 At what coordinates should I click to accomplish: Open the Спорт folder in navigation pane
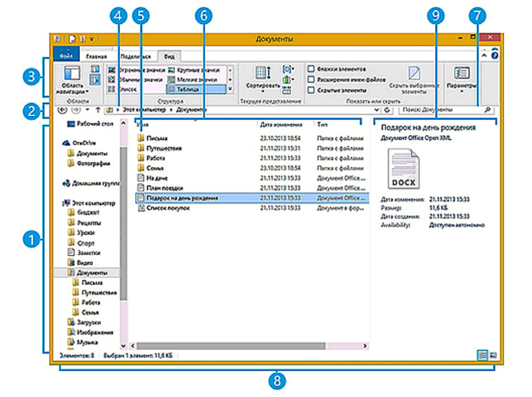click(x=81, y=243)
